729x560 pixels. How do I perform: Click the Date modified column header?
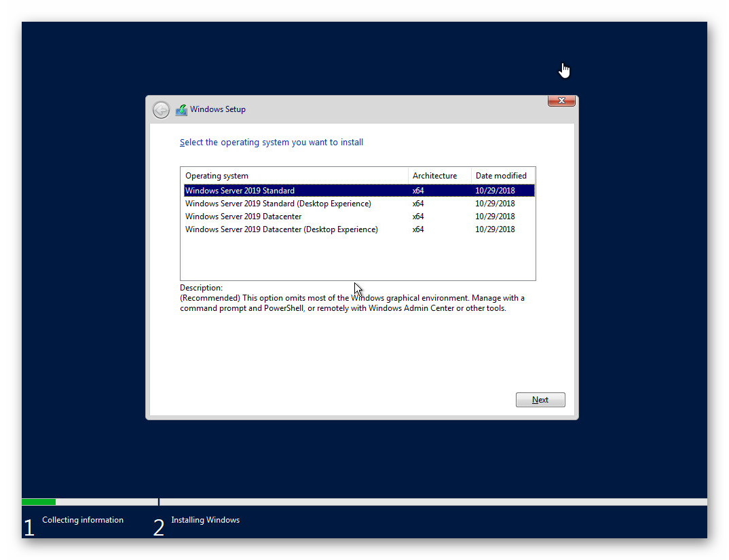point(502,175)
